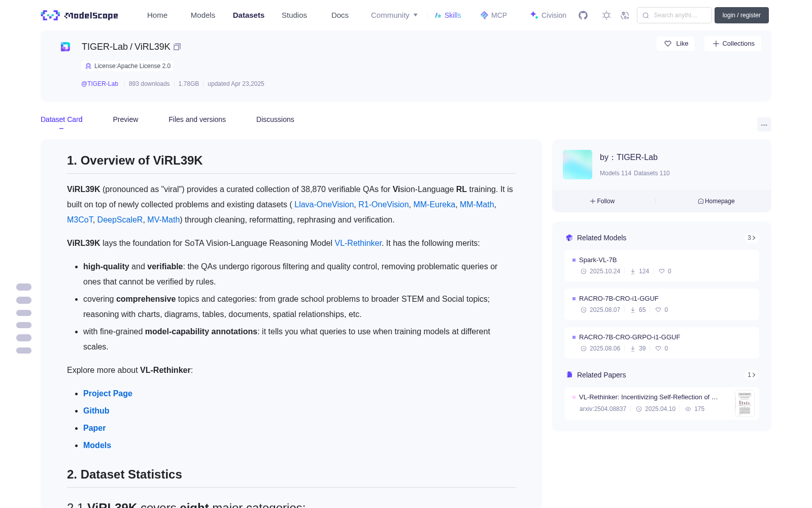Open the RACRO-7B-CRO-i1-GGUF model
812x508 pixels.
point(662,304)
